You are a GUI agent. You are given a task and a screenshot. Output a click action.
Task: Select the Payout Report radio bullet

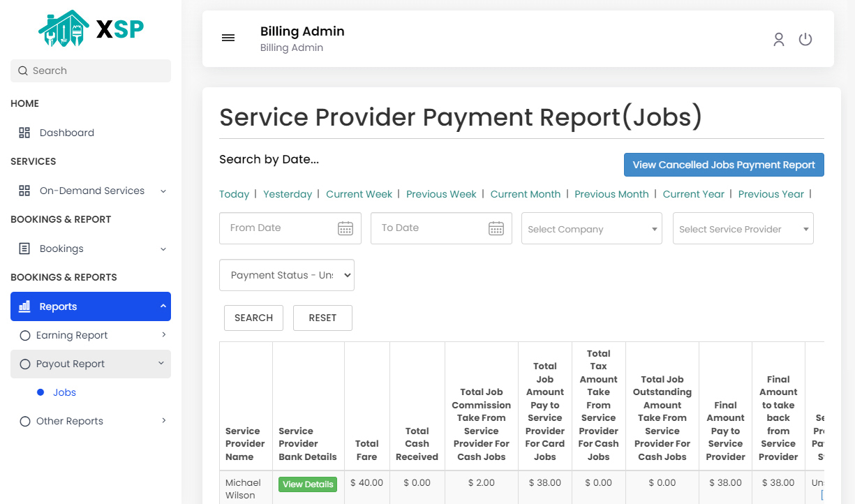point(24,364)
